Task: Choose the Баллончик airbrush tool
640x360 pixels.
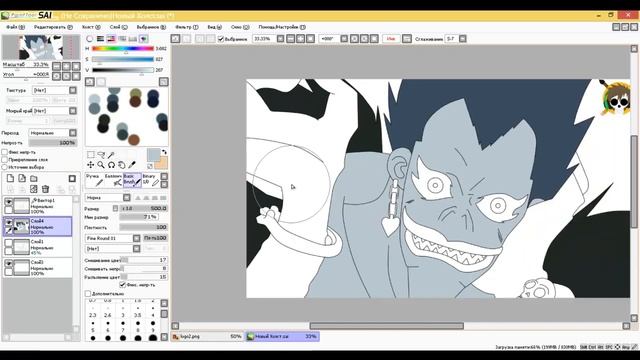Action: pyautogui.click(x=113, y=180)
